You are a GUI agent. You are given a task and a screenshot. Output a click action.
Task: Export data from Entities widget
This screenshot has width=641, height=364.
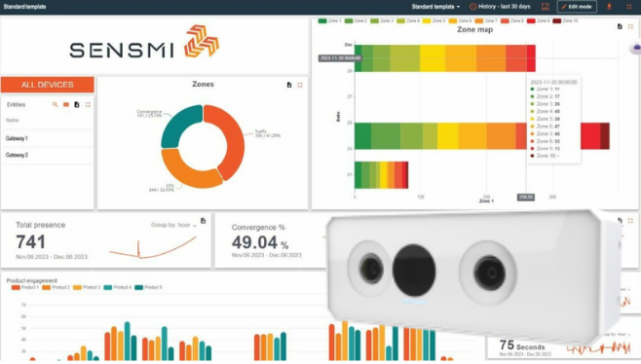pos(77,104)
